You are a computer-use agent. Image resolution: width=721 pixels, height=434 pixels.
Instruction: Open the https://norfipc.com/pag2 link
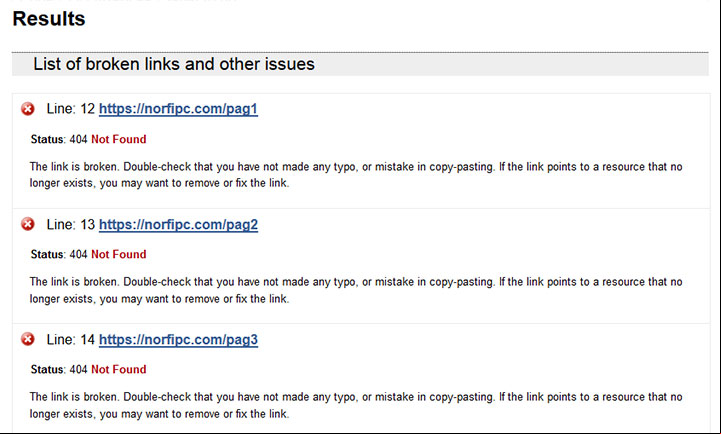point(178,225)
